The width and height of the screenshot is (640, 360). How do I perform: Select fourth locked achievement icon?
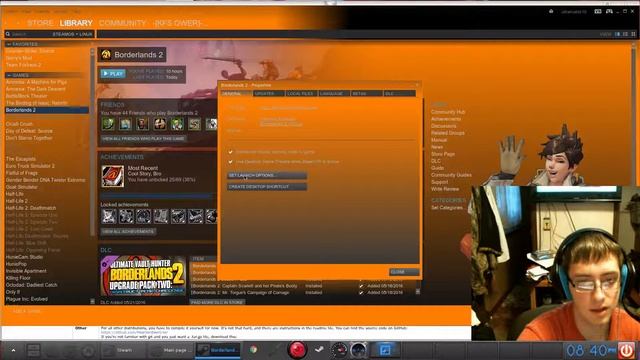pos(160,216)
